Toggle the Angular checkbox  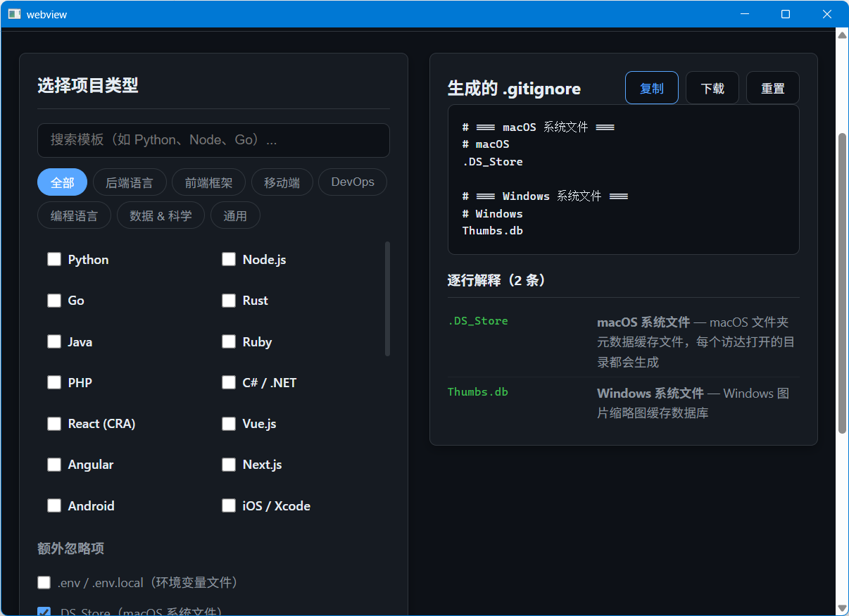coord(54,465)
